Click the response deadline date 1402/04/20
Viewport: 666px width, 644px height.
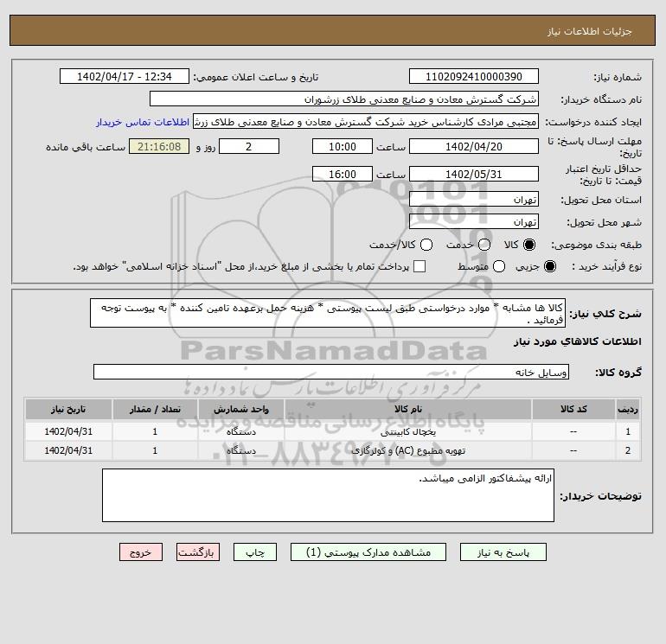[x=474, y=146]
